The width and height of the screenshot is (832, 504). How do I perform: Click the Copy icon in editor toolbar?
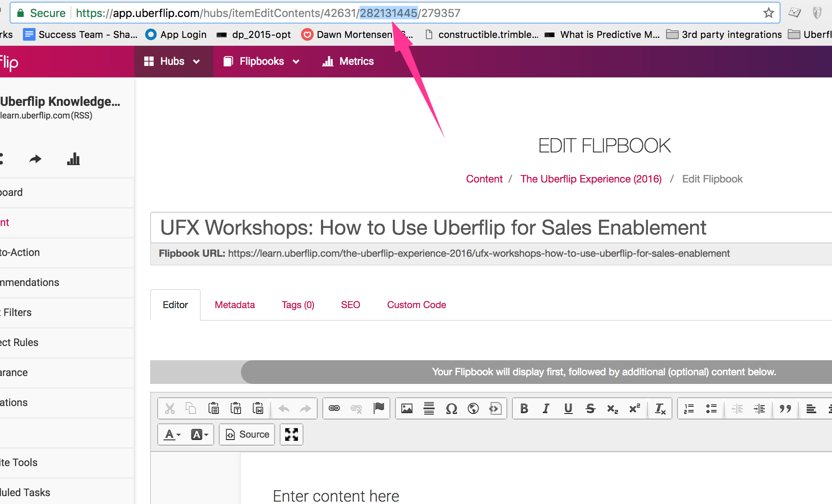click(x=191, y=408)
